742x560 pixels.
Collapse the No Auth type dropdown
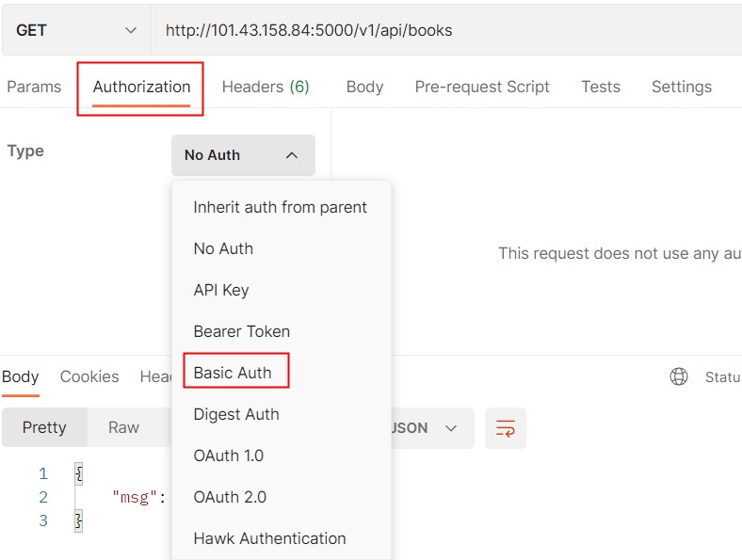click(243, 155)
